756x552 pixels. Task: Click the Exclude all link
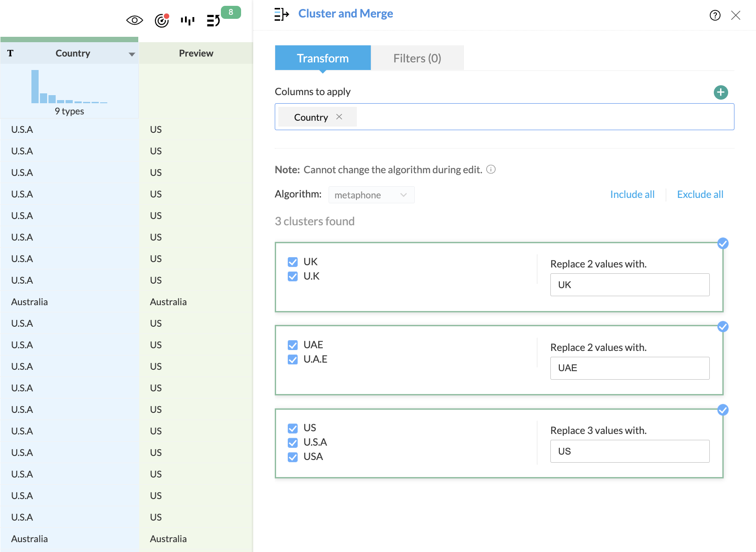[700, 194]
